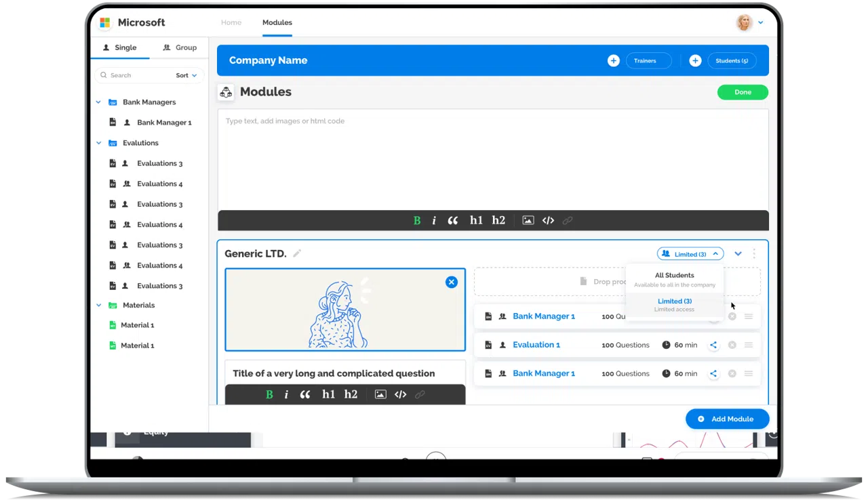Click the Evalutions folder icon

[113, 143]
